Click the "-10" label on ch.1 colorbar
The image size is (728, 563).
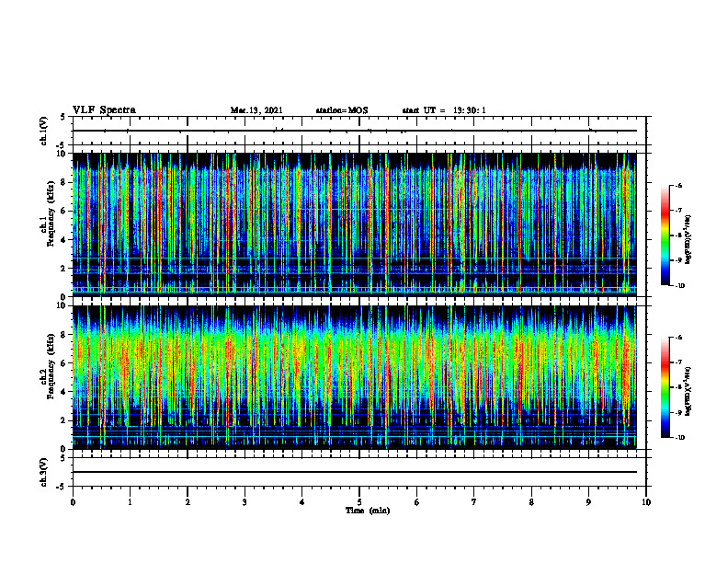(x=679, y=286)
